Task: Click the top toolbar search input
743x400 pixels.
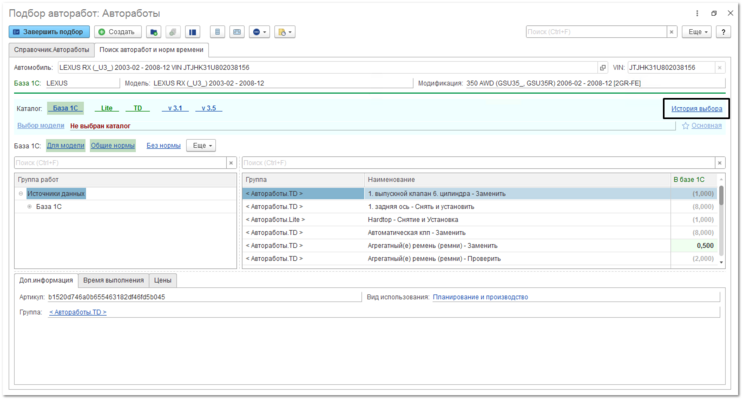Action: (597, 32)
